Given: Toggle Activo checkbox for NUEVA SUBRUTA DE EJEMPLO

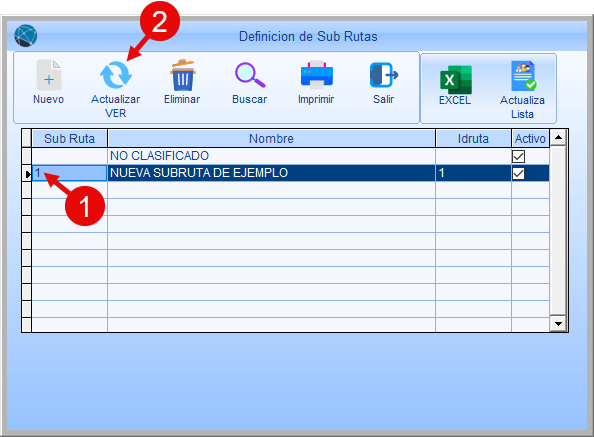Looking at the screenshot, I should (518, 173).
